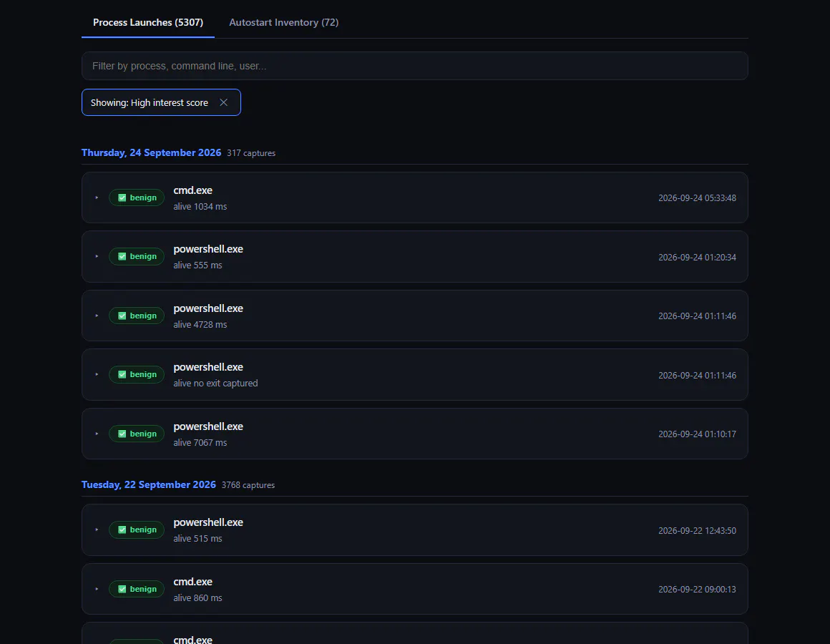Click the powershell.exe name above 'alive 515 ms'
830x644 pixels.
pos(208,522)
